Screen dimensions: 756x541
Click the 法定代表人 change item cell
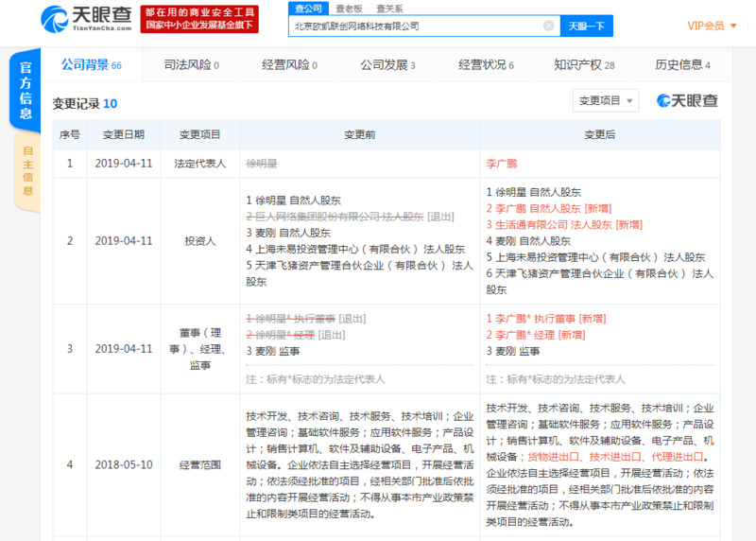pos(200,164)
